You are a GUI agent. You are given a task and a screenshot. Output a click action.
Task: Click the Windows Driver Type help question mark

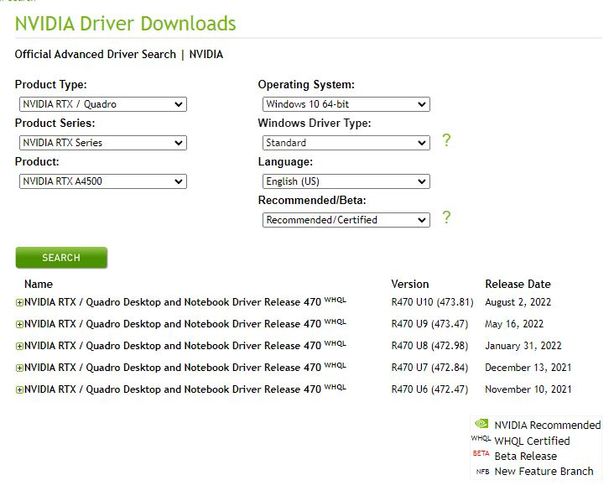(446, 141)
